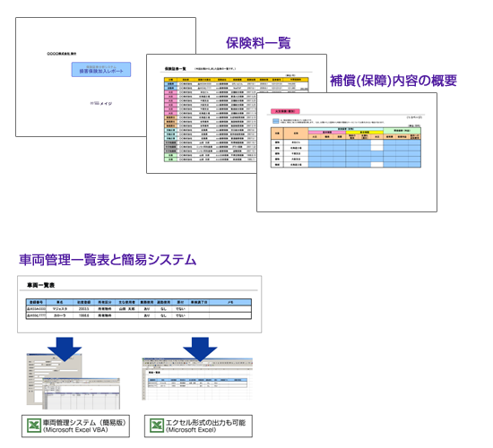This screenshot has width=493, height=448.
Task: Click the メイジ logo on cover page
Action: pos(101,103)
